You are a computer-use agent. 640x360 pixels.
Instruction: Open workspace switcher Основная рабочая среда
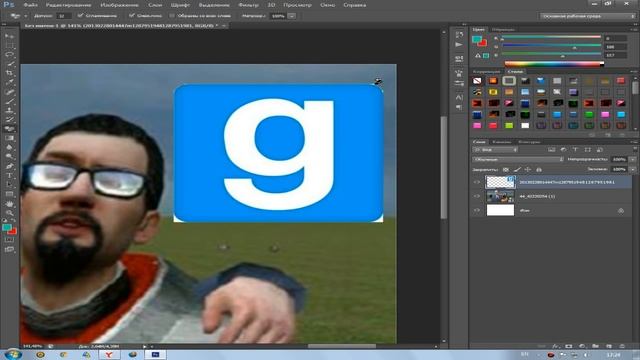point(588,16)
